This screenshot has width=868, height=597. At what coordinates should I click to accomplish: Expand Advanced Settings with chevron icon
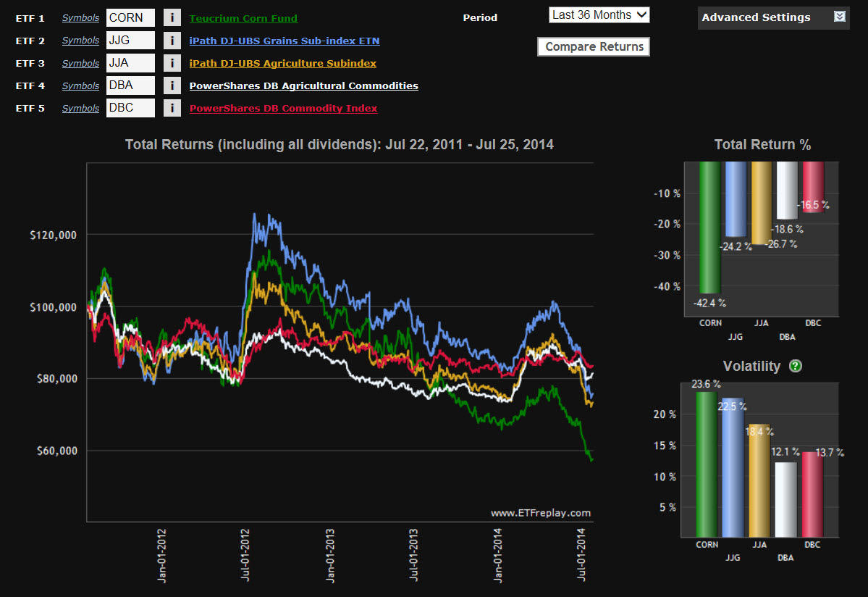pyautogui.click(x=840, y=17)
